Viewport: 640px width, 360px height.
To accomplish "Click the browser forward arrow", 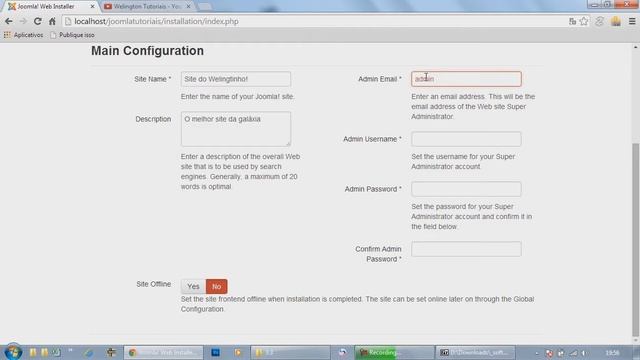I will coord(23,21).
